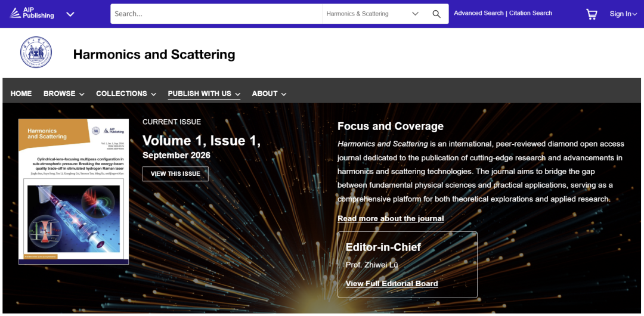Follow the Read more about the journal link

coord(391,219)
